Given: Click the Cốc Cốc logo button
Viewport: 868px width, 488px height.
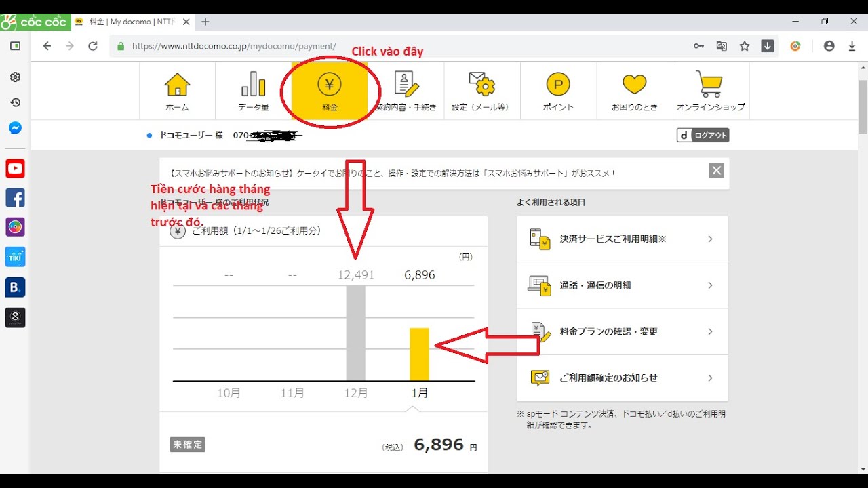Looking at the screenshot, I should pos(35,22).
